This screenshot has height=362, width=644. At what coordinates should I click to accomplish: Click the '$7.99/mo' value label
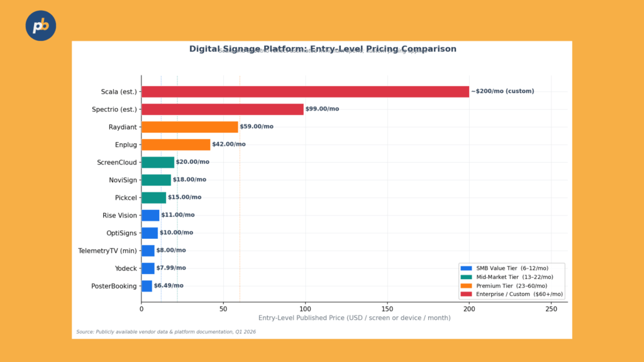tap(171, 268)
